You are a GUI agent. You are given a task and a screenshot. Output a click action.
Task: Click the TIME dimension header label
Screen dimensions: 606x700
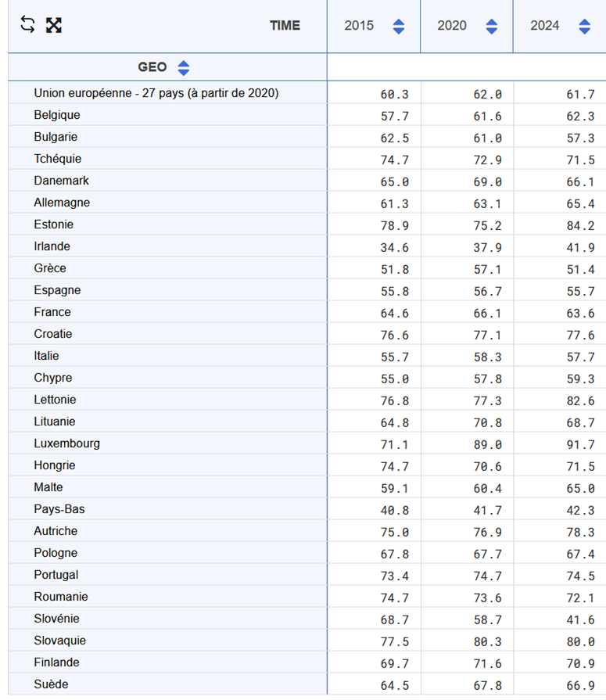(x=285, y=26)
